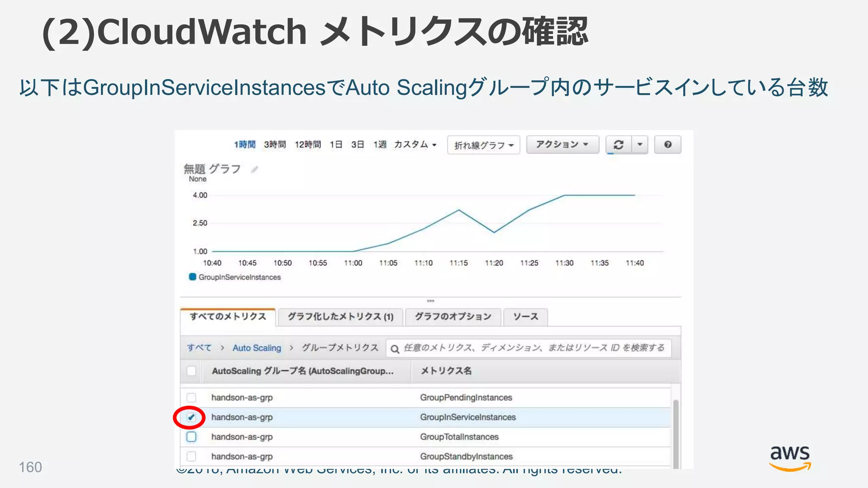Screen dimensions: 868x488
Task: Select the 1週 time range
Action: [380, 144]
